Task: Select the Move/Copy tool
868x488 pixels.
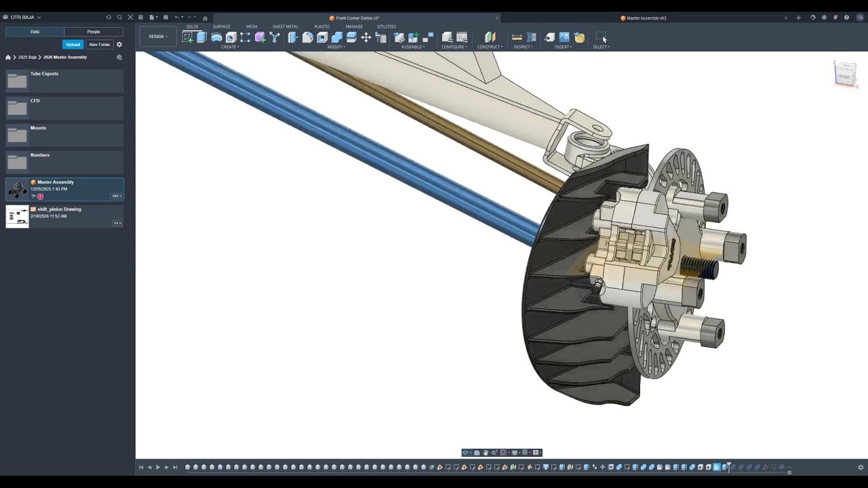Action: (x=366, y=37)
